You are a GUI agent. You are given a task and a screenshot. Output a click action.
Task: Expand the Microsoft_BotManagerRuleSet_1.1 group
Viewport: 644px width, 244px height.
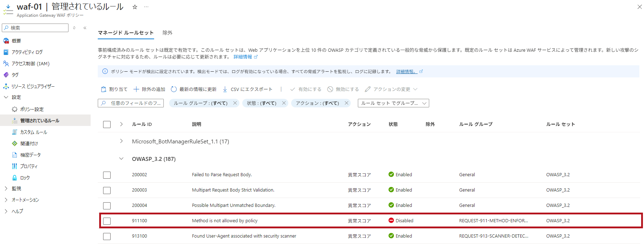point(121,141)
